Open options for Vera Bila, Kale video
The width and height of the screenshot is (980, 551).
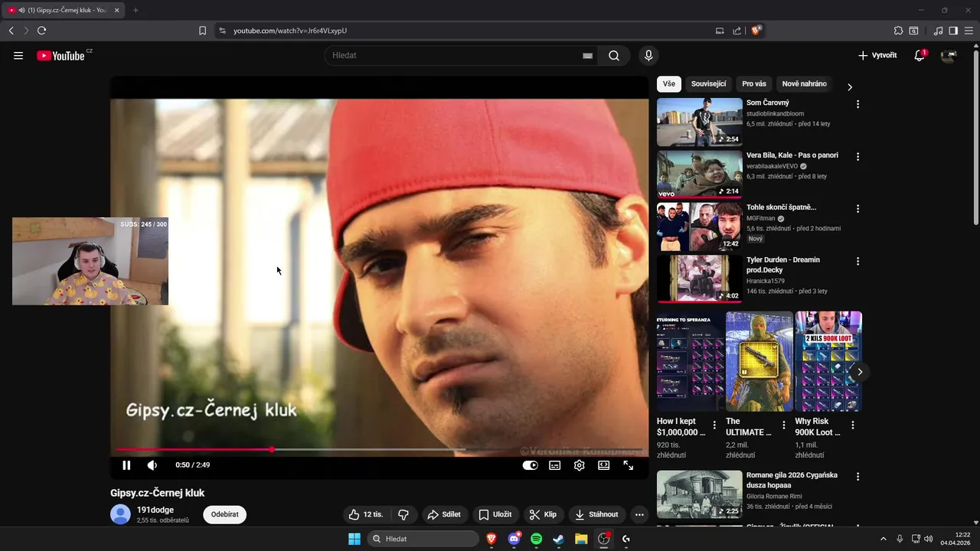(857, 157)
